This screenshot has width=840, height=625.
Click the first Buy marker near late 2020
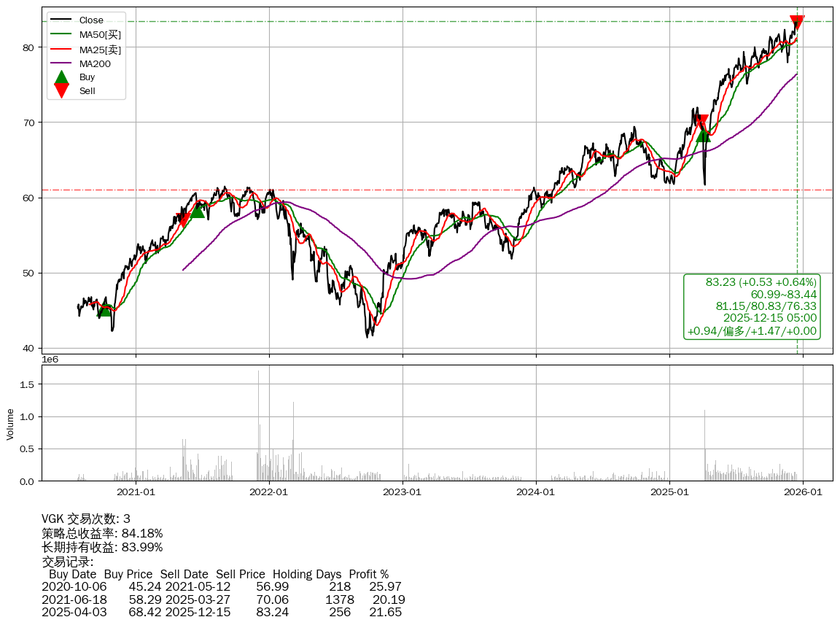(x=105, y=309)
